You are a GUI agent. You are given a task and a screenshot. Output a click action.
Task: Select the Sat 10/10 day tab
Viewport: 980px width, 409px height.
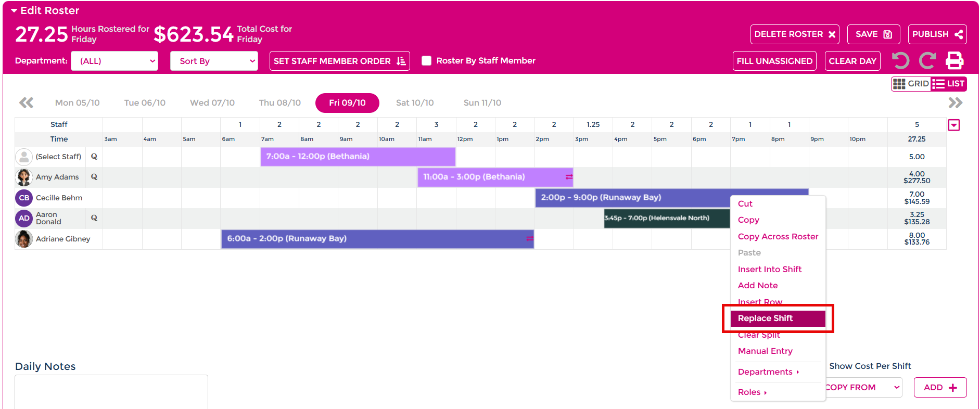[x=415, y=103]
